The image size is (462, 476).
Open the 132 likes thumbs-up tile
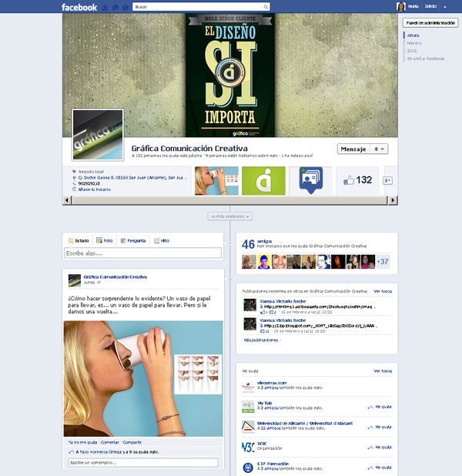point(357,180)
